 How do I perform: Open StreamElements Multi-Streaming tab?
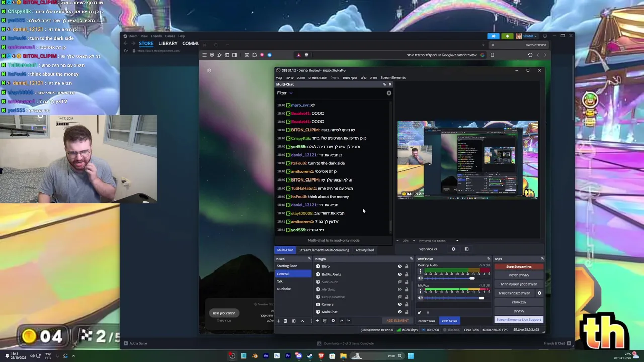tap(324, 250)
